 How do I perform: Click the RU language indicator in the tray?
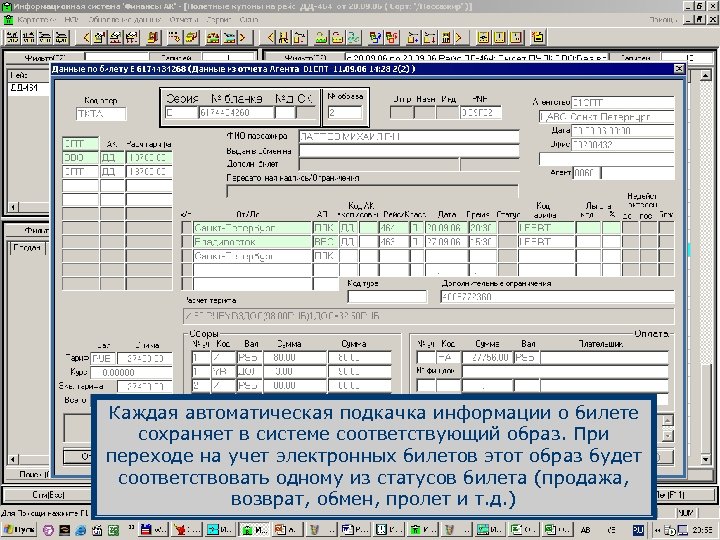coord(638,530)
